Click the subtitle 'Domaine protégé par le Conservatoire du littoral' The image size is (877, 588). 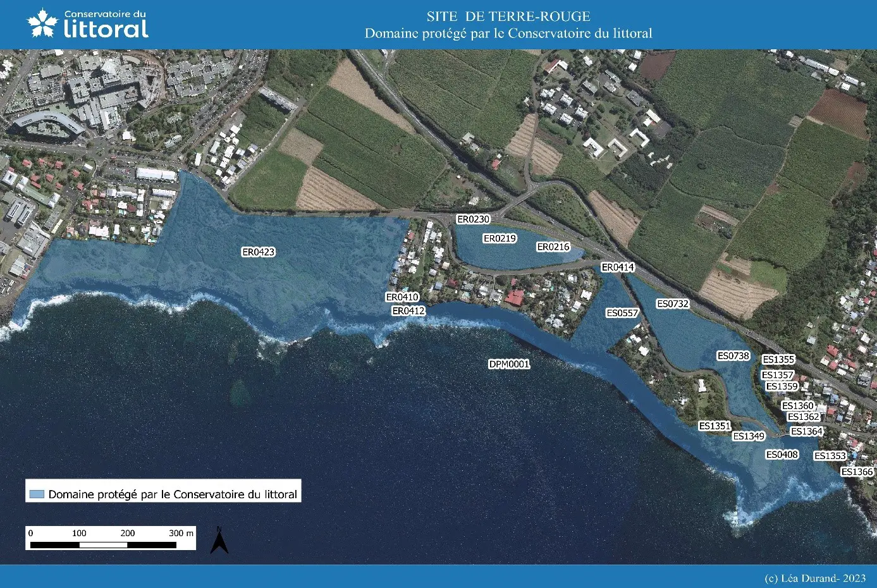pos(508,34)
